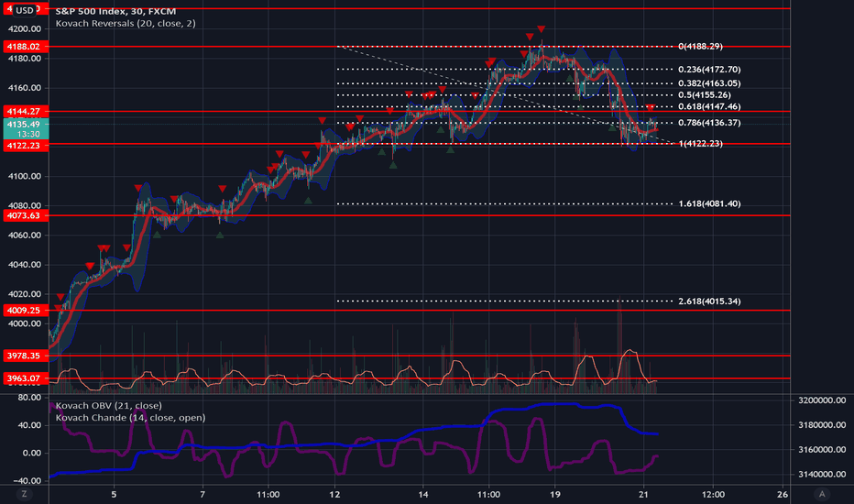Image resolution: width=854 pixels, height=504 pixels.
Task: Click the 4040.00 price axis tick
Action: point(25,265)
